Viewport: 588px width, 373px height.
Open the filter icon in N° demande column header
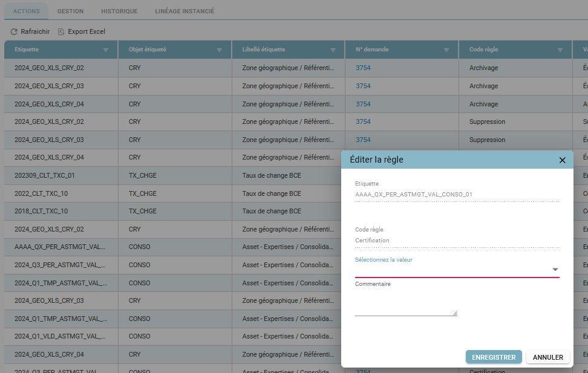click(x=446, y=50)
